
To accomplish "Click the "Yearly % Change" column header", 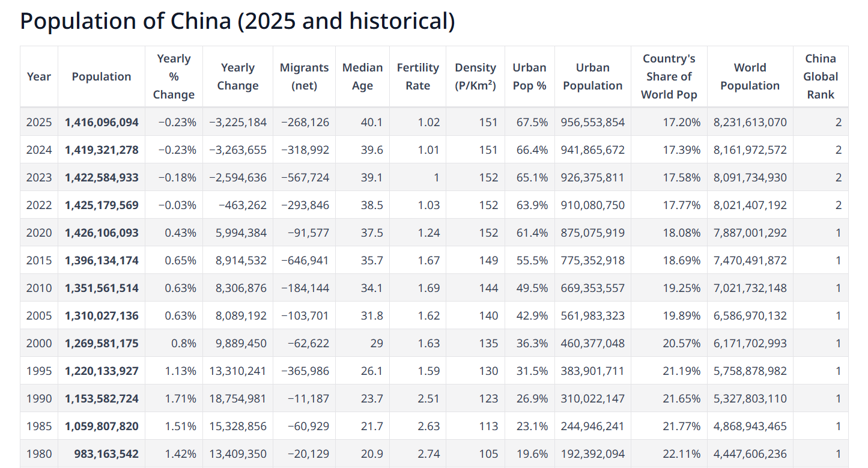I will (174, 77).
